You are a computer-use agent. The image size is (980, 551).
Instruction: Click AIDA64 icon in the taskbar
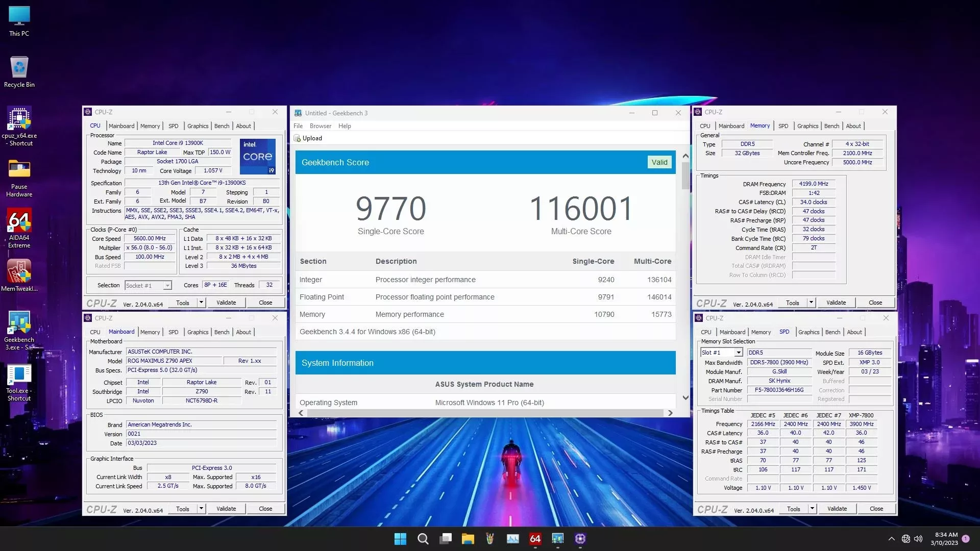tap(535, 539)
